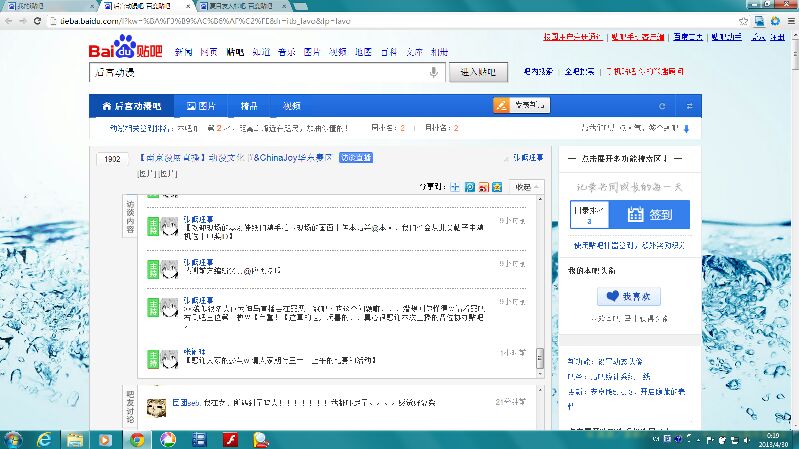Open the 视频 tab in blue bar
This screenshot has width=799, height=449.
point(291,106)
